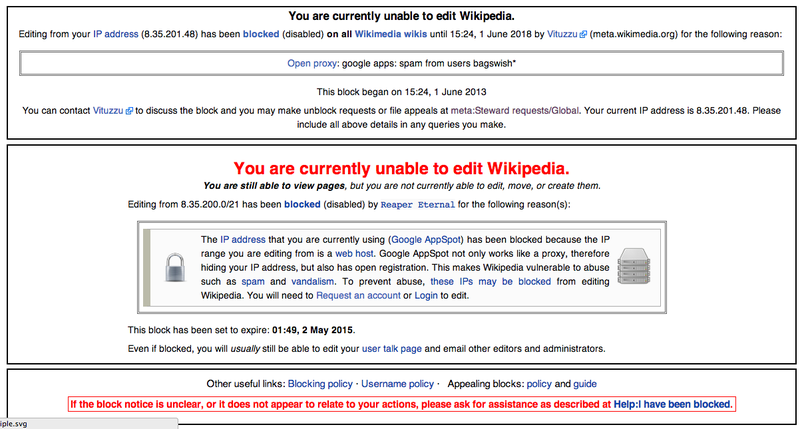Open the appeal guide link
Screen dimensions: 800x429
pos(585,384)
